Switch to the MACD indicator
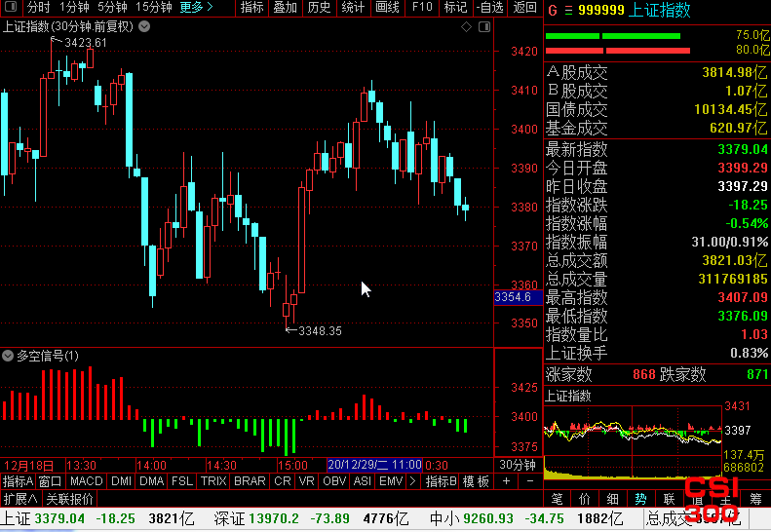The height and width of the screenshot is (532, 771). coord(87,481)
